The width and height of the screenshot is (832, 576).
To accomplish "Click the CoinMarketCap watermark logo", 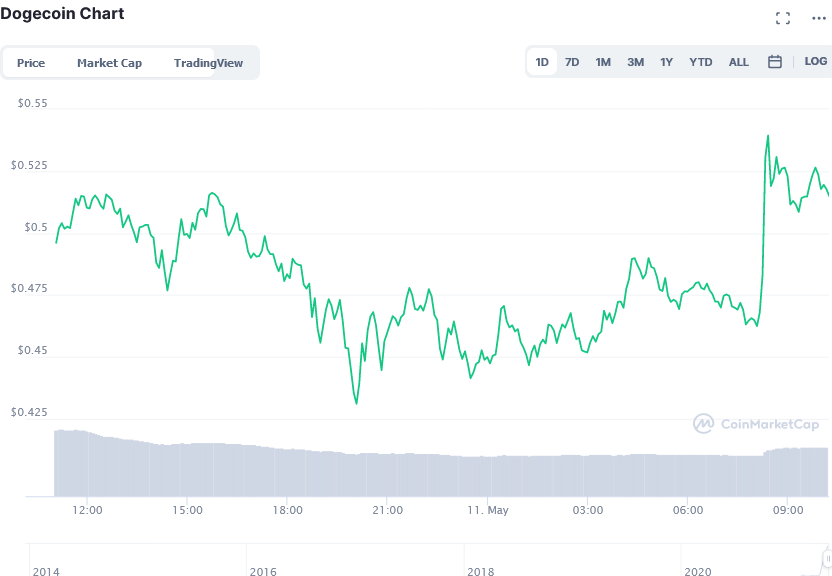I will (756, 424).
